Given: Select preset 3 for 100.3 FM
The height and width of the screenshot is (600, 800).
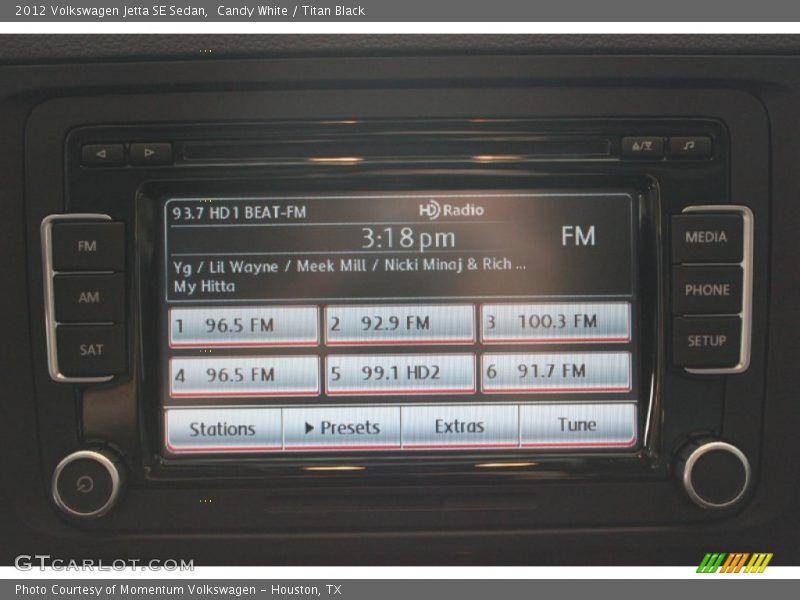Looking at the screenshot, I should click(x=556, y=323).
